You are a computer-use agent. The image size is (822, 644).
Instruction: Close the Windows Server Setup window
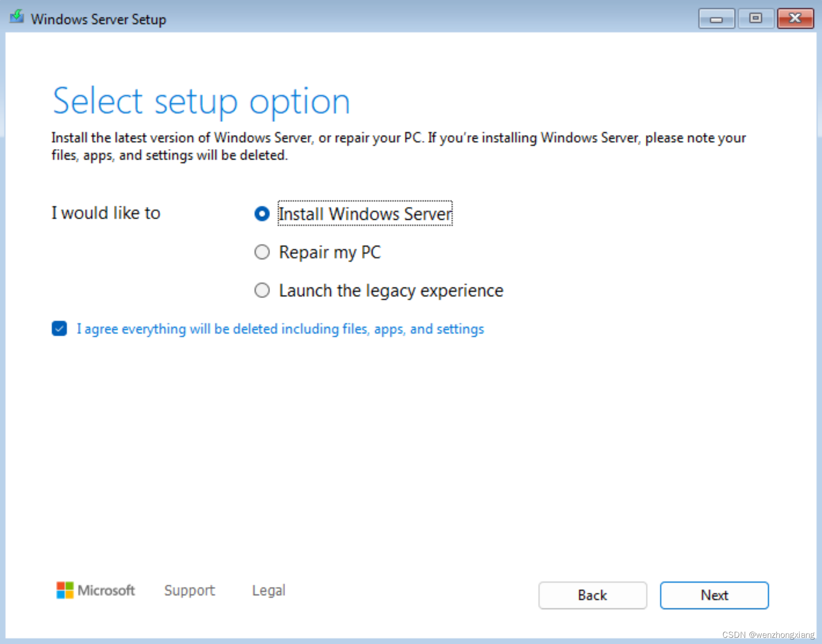(795, 19)
